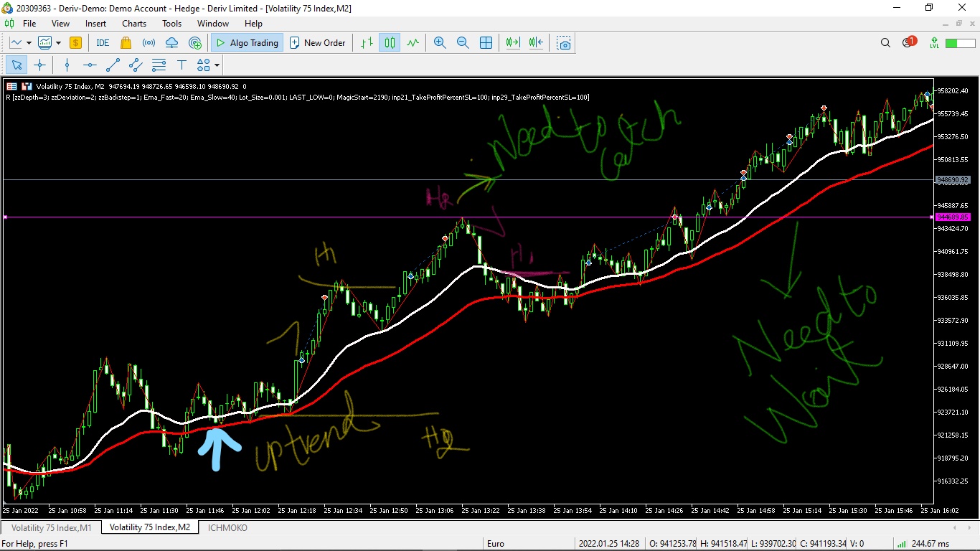The width and height of the screenshot is (980, 551).
Task: Open the chart templates icon
Action: [44, 43]
